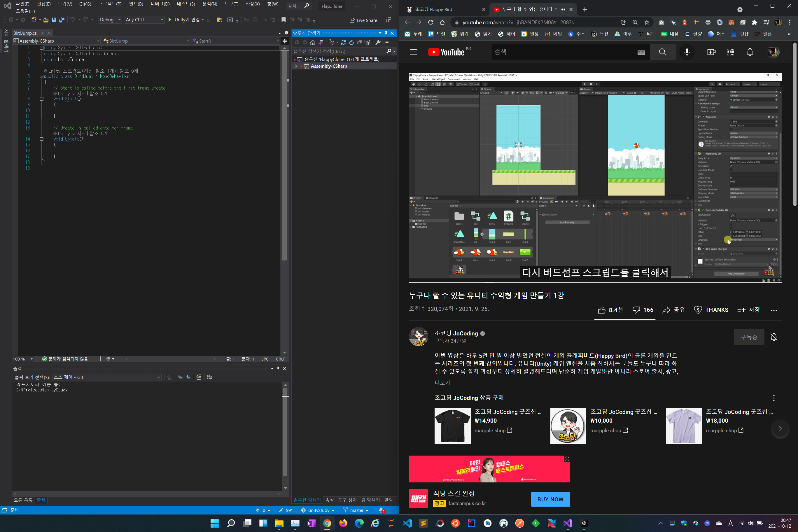Open the Debug configuration dropdown

[x=110, y=20]
